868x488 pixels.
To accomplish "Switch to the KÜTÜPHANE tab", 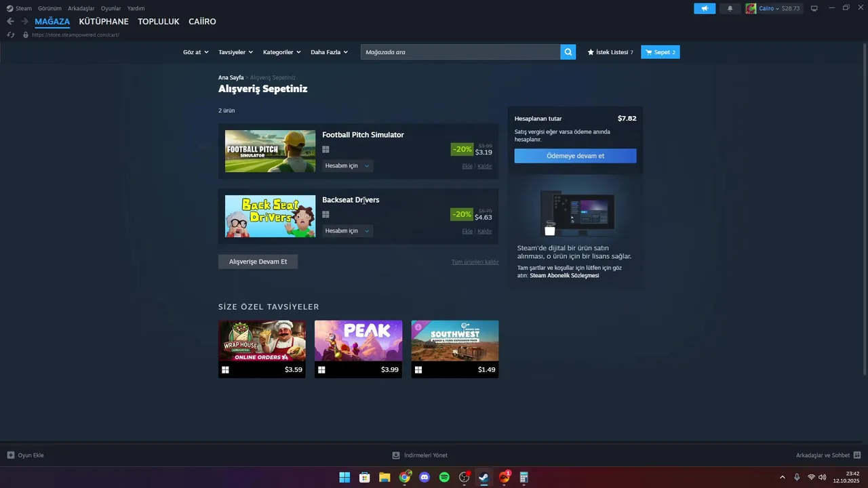I will pyautogui.click(x=104, y=22).
